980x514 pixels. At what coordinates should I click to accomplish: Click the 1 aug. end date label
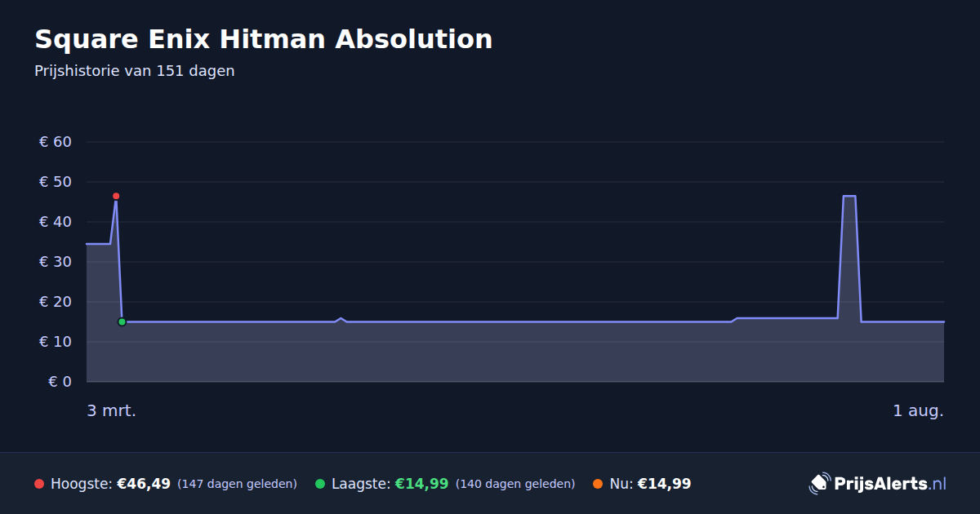click(x=918, y=411)
